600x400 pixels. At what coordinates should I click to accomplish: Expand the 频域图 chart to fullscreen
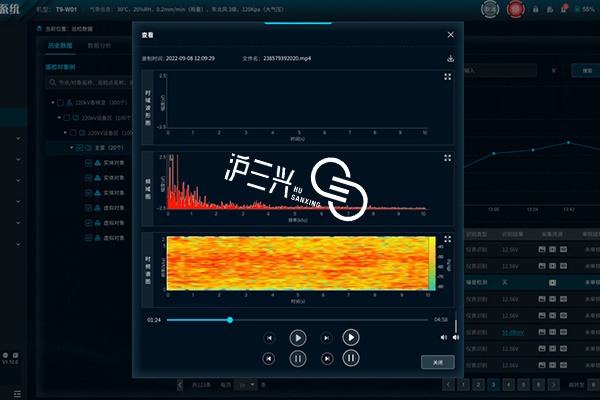point(447,158)
